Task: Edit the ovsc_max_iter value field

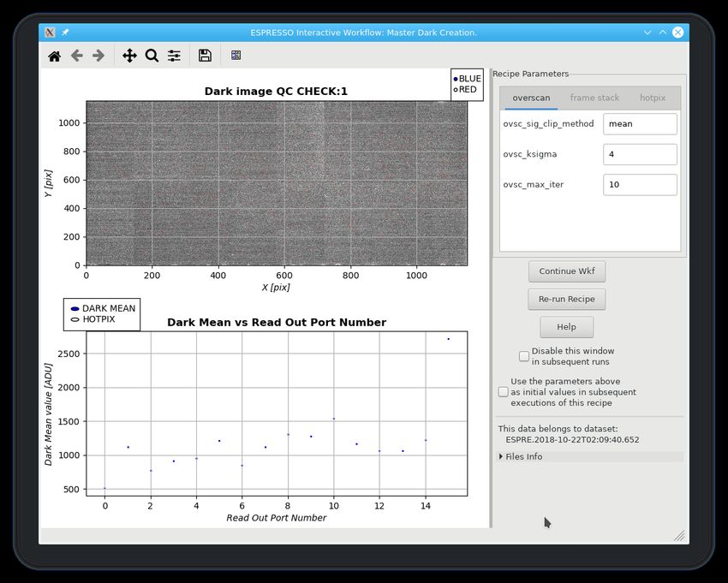Action: pos(640,185)
